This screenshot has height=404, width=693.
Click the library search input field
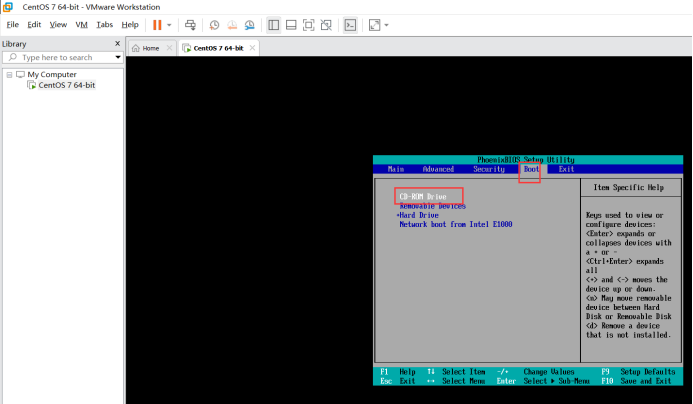(62, 58)
